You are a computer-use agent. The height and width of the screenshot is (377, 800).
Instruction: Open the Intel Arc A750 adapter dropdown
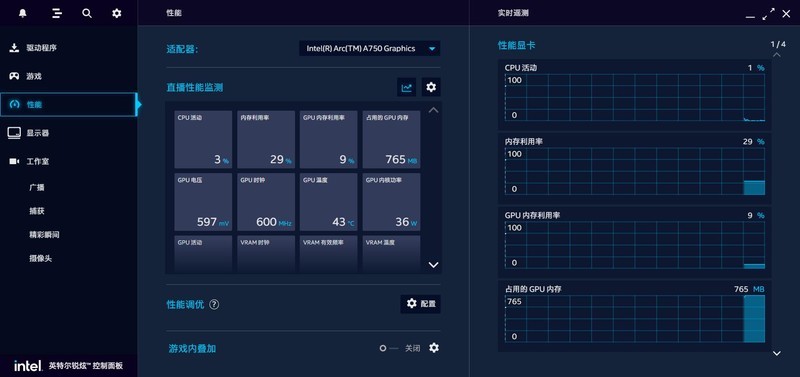click(x=369, y=48)
